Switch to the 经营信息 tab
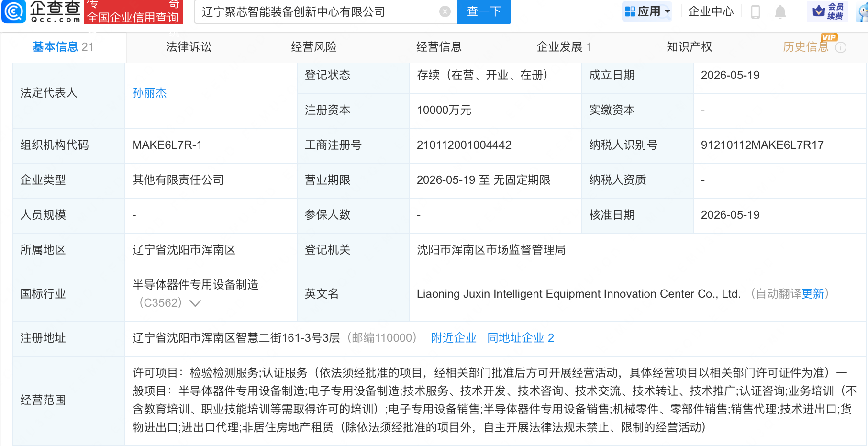Viewport: 868px width, 446px height. [439, 47]
